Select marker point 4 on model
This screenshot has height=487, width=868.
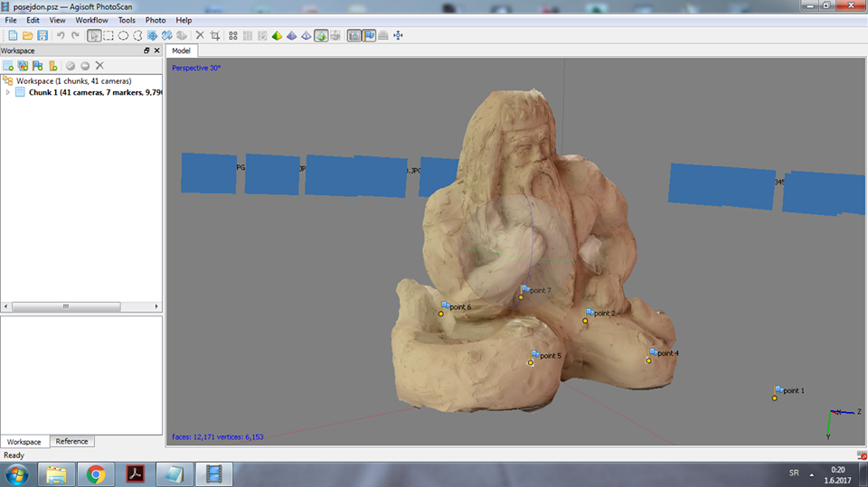[x=649, y=361]
